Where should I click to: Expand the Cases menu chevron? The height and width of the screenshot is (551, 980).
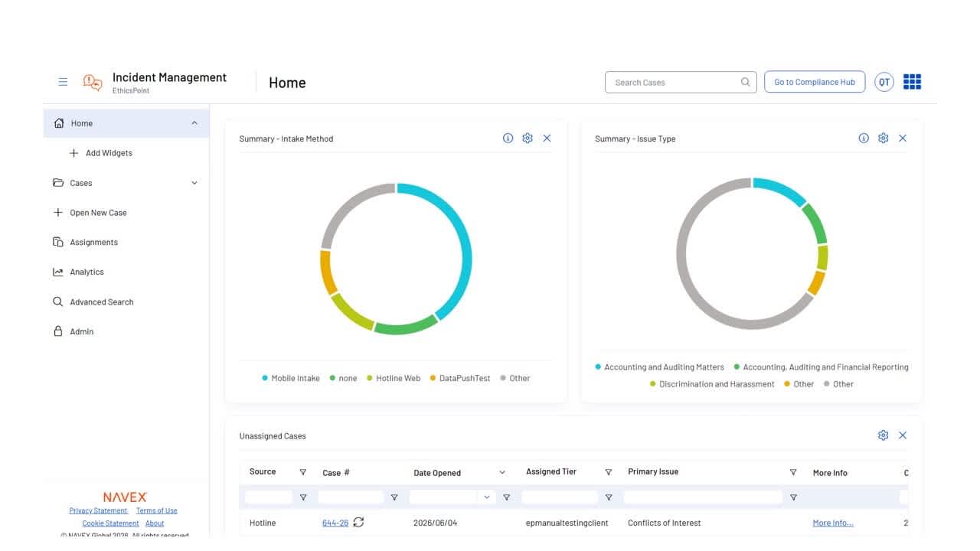click(194, 183)
